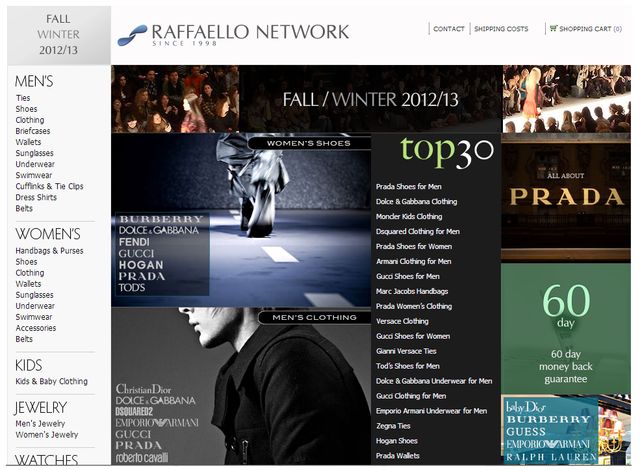Click the Raffaello Network logo
The image size is (640, 470).
233,35
